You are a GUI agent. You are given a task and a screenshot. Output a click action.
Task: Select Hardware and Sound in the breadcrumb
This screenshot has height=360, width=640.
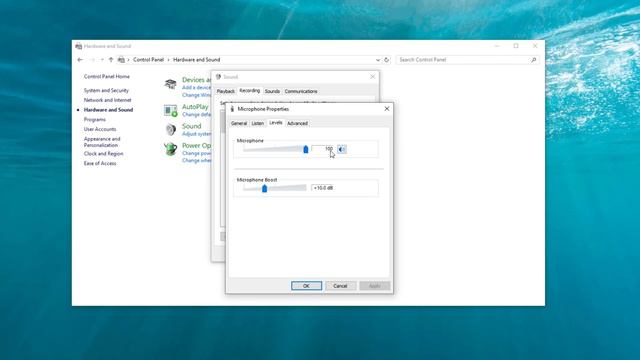(x=196, y=60)
